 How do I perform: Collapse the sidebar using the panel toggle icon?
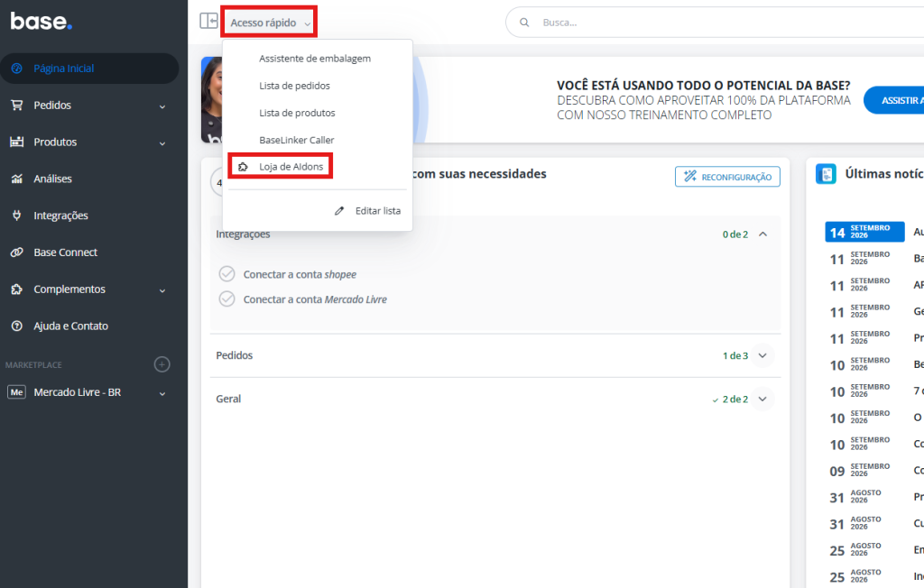click(x=208, y=22)
